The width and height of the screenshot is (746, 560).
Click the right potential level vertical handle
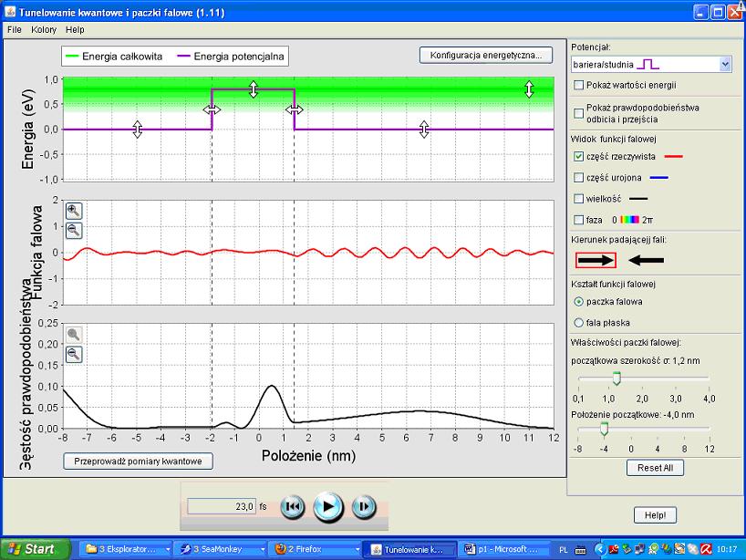(424, 129)
